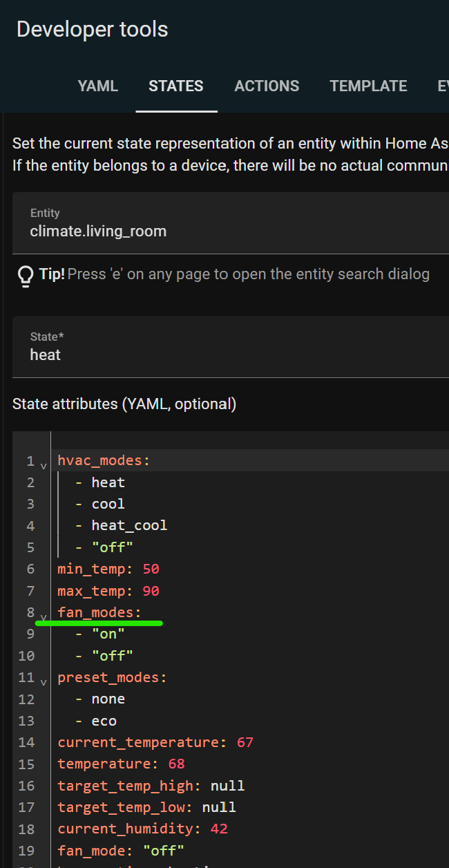
Task: Collapse the fan_modes list
Action: [44, 618]
